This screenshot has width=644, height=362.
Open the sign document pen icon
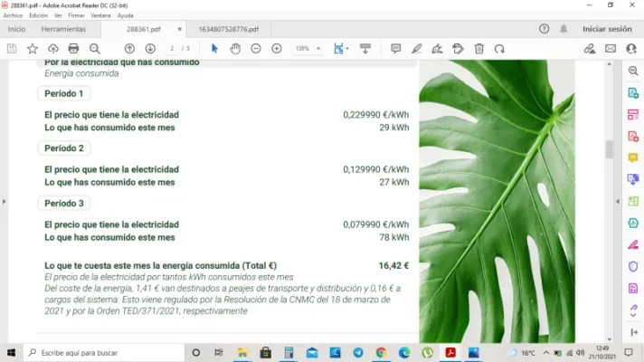[437, 49]
